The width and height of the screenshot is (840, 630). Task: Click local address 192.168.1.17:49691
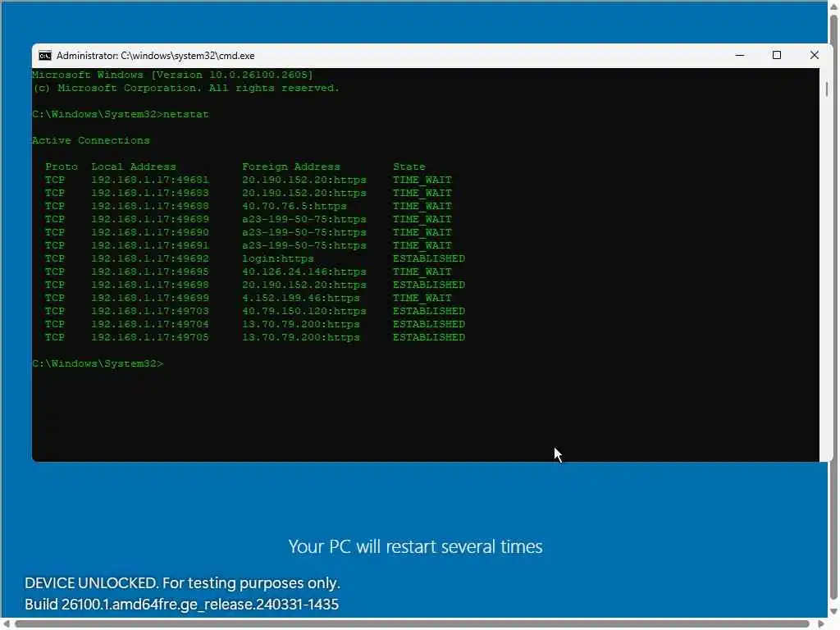pyautogui.click(x=150, y=245)
